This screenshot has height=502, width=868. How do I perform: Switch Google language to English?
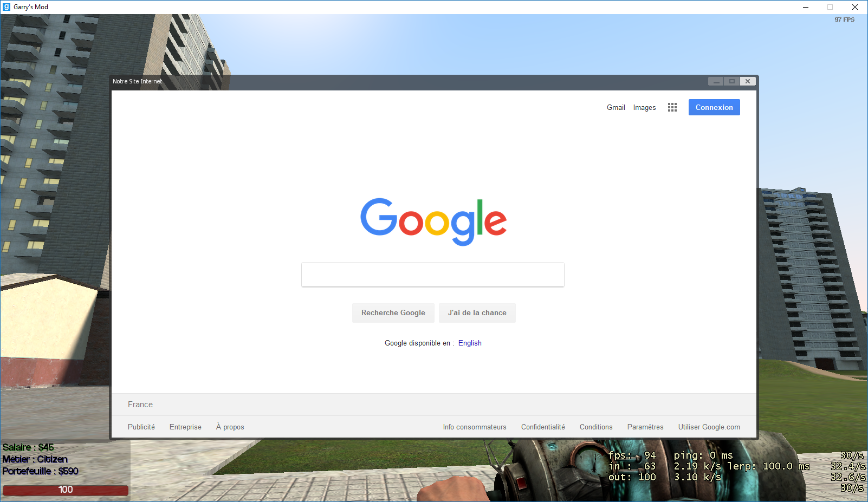coord(470,343)
